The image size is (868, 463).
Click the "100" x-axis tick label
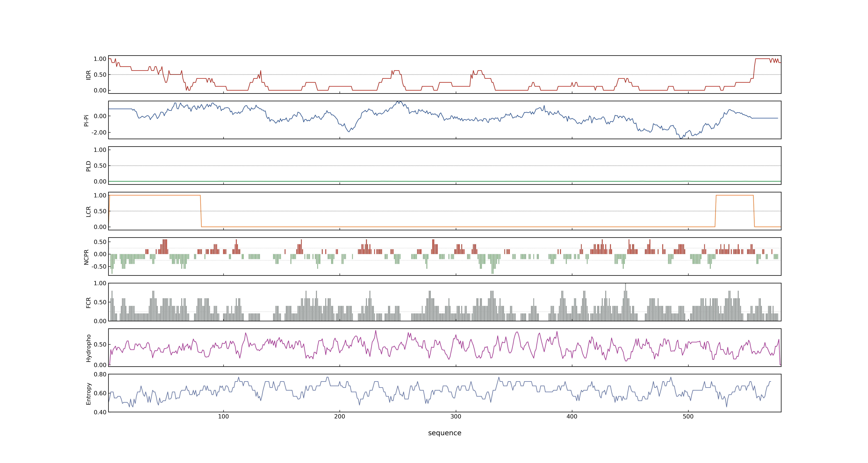[x=223, y=416]
